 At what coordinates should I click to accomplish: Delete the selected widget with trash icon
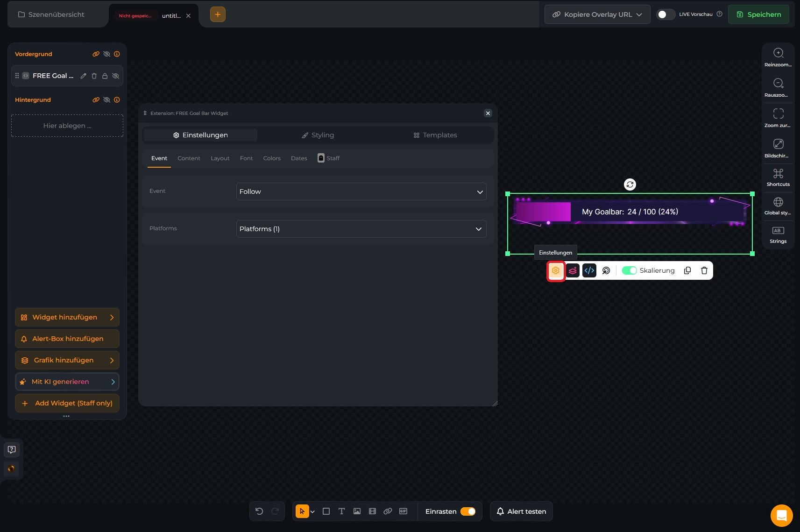click(704, 270)
